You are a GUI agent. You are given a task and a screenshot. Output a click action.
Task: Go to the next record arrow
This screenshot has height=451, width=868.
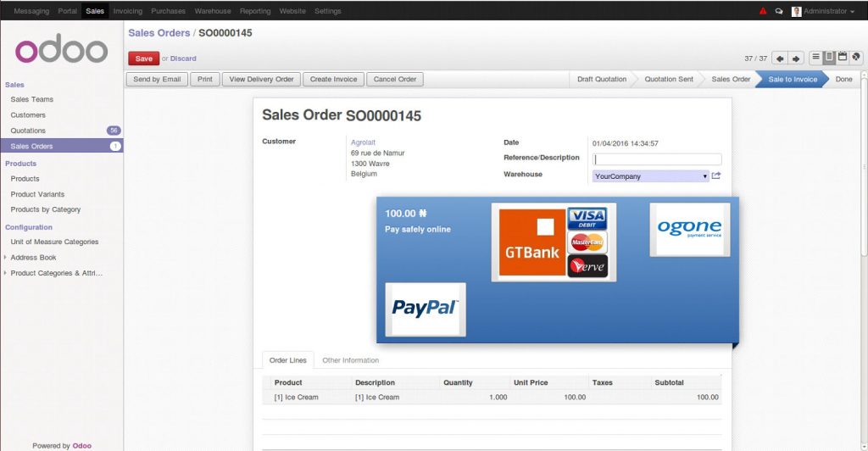pos(796,58)
